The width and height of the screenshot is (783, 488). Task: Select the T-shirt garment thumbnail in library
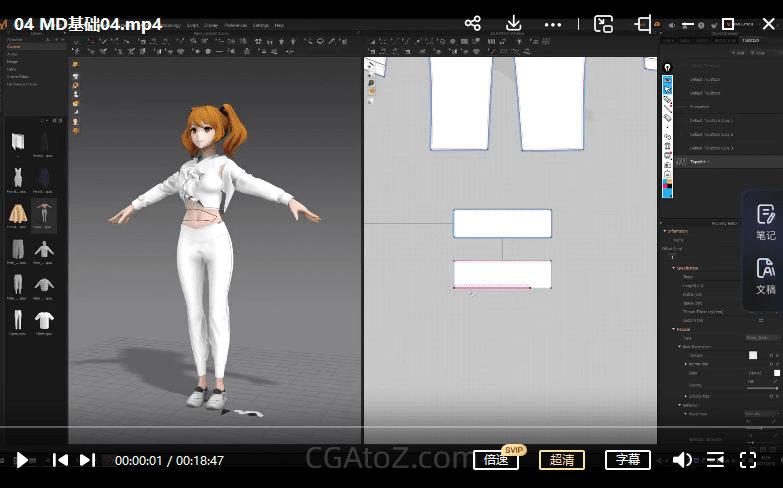click(44, 320)
